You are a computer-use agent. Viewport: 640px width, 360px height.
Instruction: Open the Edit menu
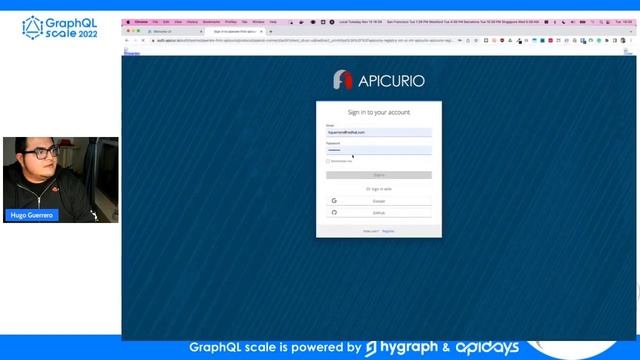click(x=166, y=22)
